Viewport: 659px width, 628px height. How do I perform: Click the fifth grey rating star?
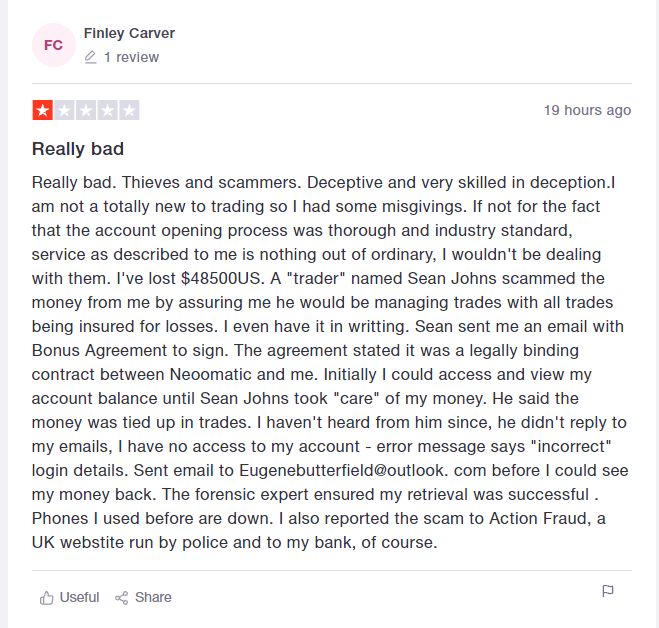(129, 110)
